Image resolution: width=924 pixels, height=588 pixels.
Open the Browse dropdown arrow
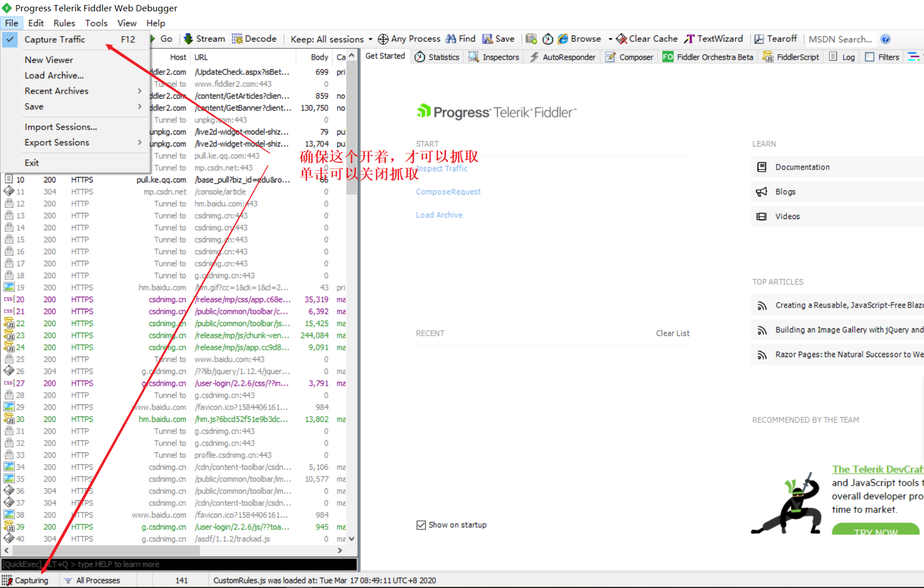610,39
